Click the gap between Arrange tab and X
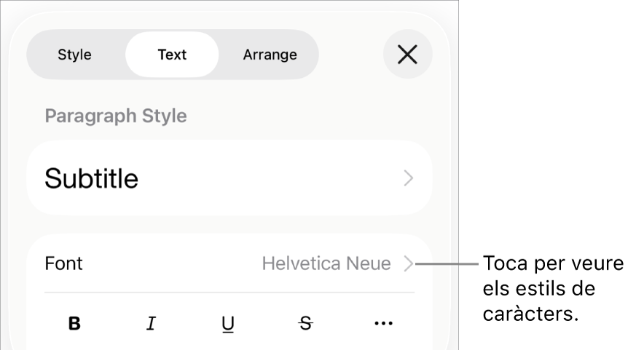This screenshot has height=350, width=644. coord(350,55)
